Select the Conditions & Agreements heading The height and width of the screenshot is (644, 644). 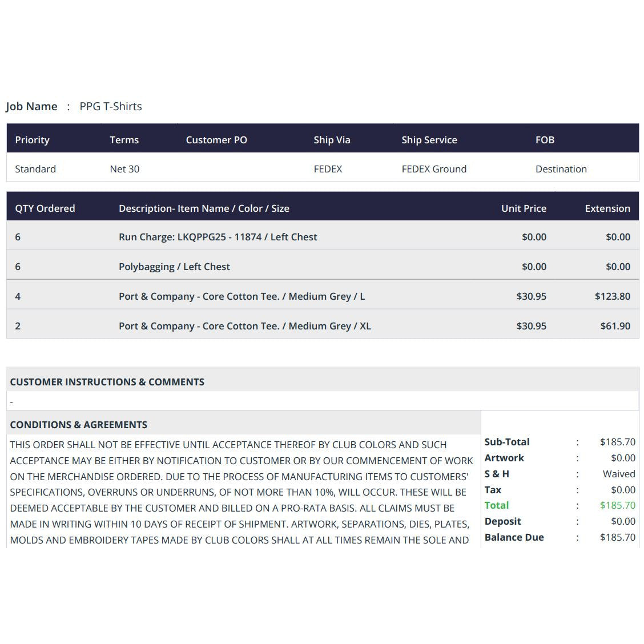[x=78, y=425]
